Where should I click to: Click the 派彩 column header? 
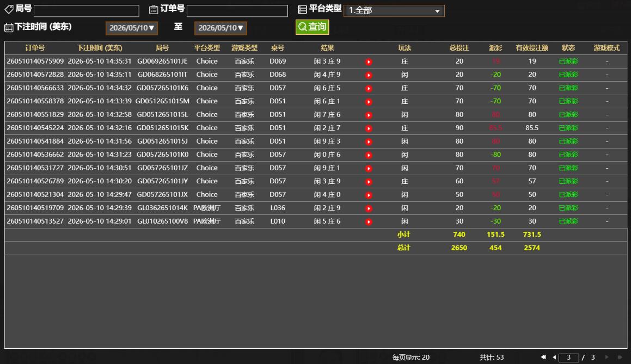[495, 48]
